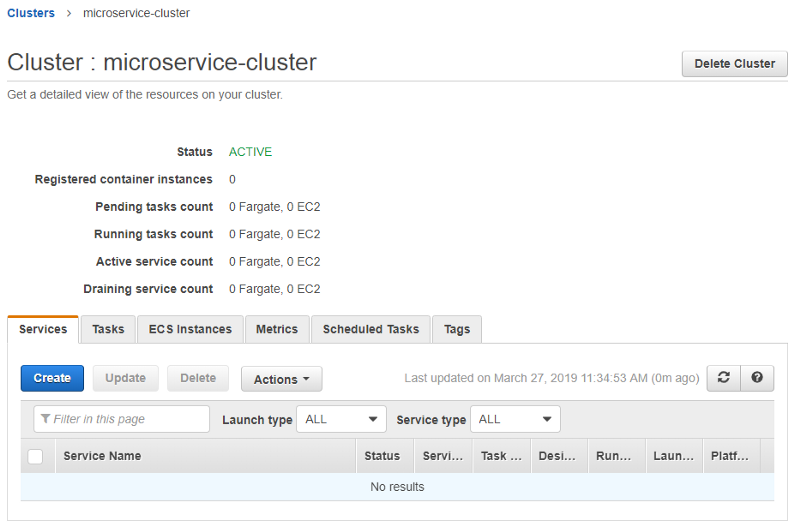Tick the select-all services checkbox
The height and width of the screenshot is (526, 800).
[35, 456]
